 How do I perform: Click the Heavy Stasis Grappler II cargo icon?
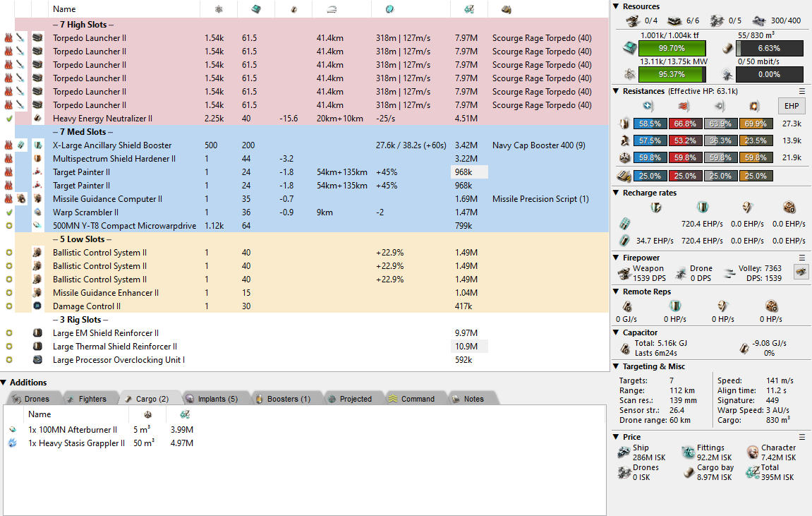click(x=13, y=443)
